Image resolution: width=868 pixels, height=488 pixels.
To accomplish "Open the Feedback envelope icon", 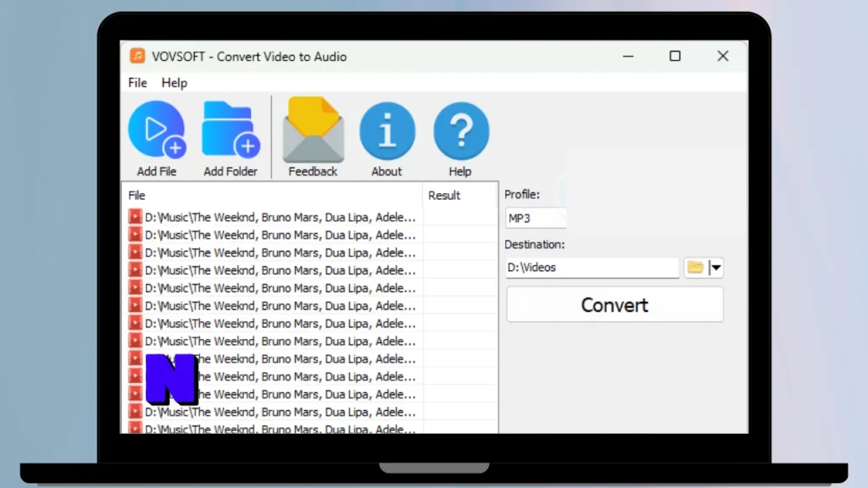I will [x=314, y=130].
